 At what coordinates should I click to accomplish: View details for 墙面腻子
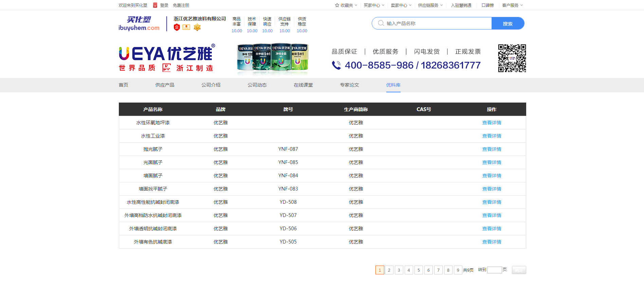pos(492,176)
